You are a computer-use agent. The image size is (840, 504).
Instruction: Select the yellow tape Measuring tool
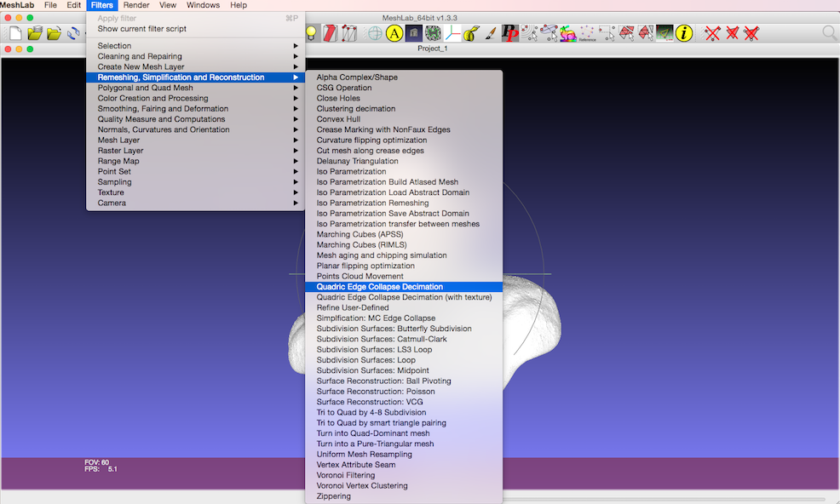point(471,33)
